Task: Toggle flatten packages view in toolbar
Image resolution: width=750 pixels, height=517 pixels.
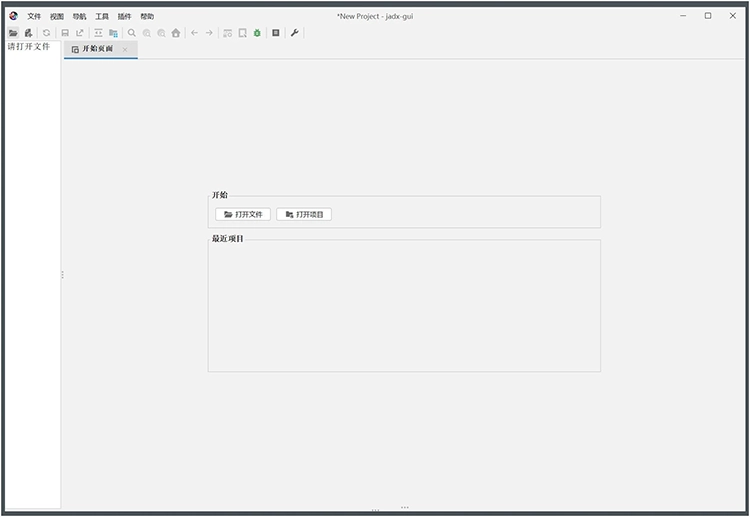Action: pos(113,33)
